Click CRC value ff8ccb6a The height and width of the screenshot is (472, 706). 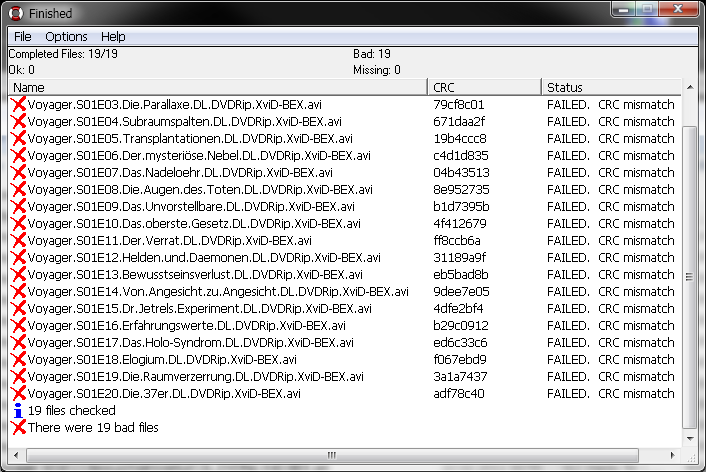[457, 241]
